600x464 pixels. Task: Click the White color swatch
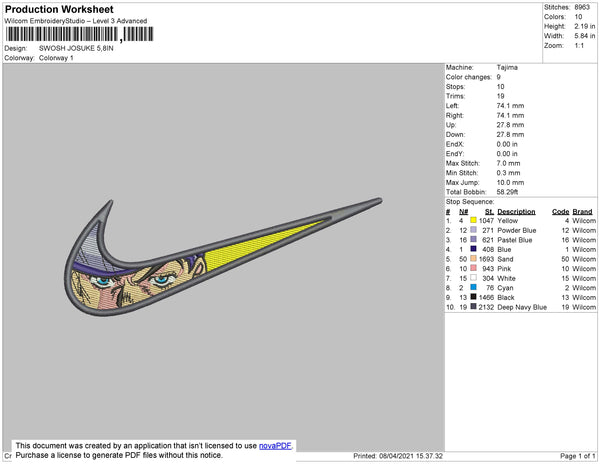pos(473,277)
